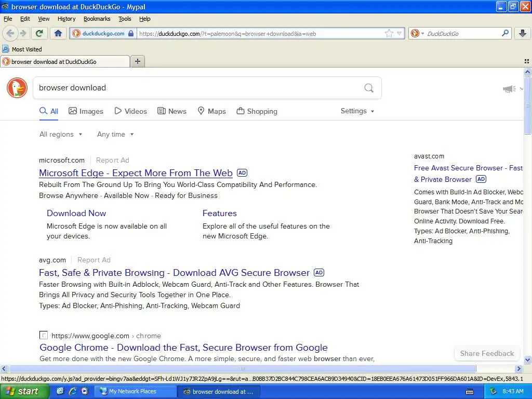Image resolution: width=532 pixels, height=399 pixels.
Task: Click the search bar magnifier icon
Action: pos(505,33)
